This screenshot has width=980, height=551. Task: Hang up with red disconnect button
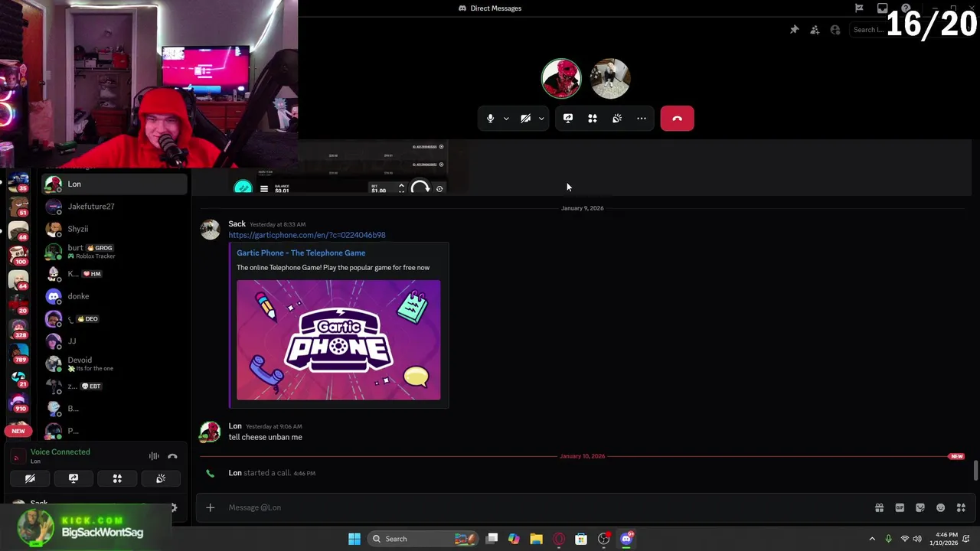(x=677, y=119)
